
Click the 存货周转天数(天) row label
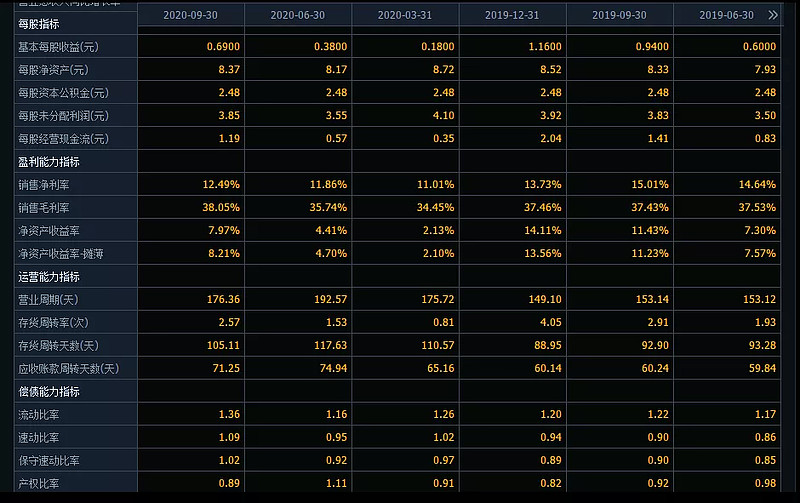point(58,346)
